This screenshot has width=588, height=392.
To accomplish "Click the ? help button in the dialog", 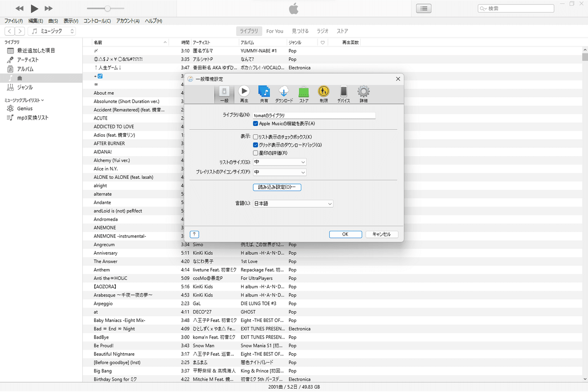I will click(194, 235).
